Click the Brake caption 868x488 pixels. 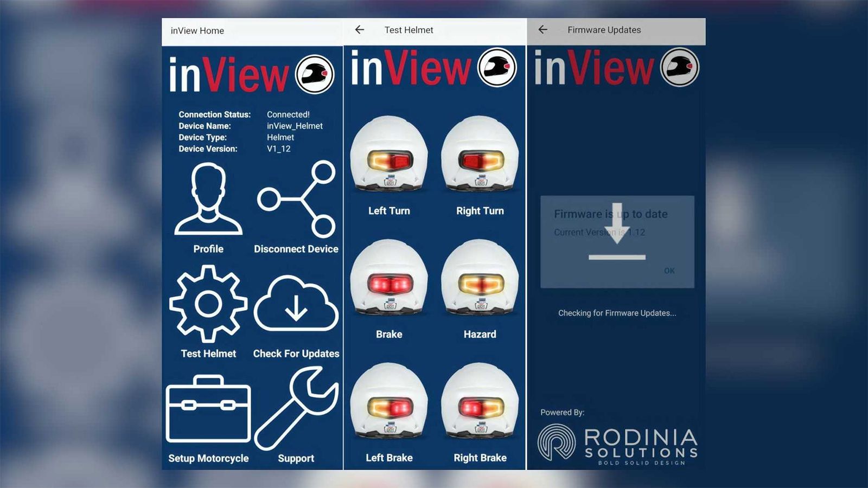point(389,335)
